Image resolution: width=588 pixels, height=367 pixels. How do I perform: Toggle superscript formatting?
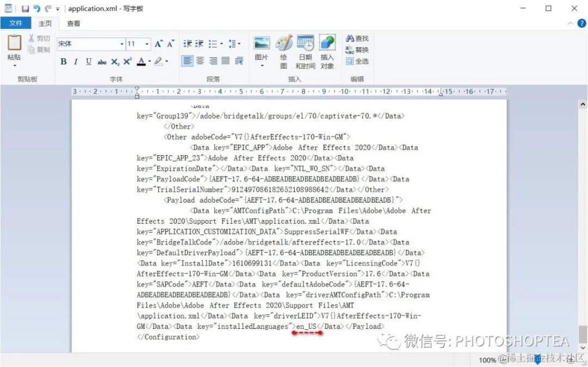click(127, 62)
